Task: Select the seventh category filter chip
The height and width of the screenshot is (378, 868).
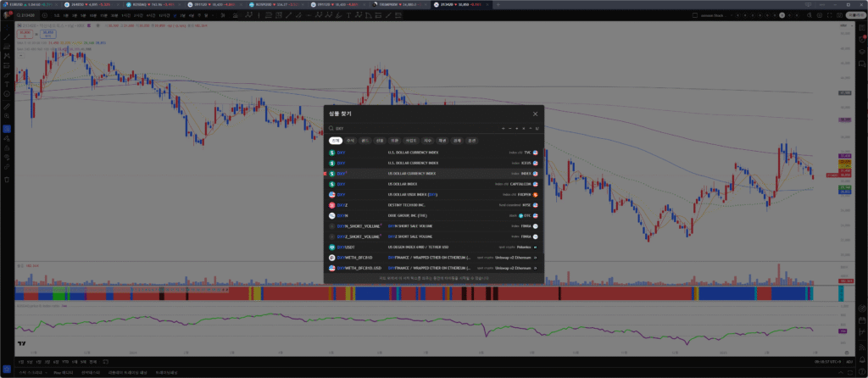Action: [x=427, y=141]
